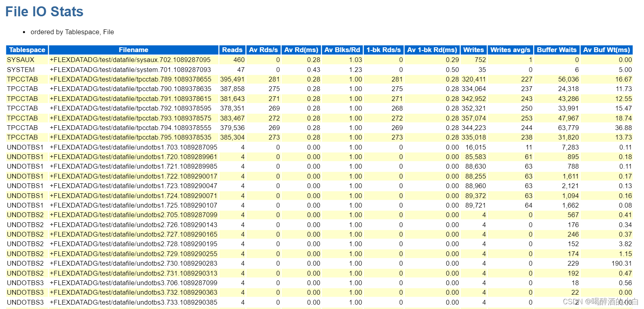Click the Av Buf Wt value 3.82
The height and width of the screenshot is (309, 644).
625,244
